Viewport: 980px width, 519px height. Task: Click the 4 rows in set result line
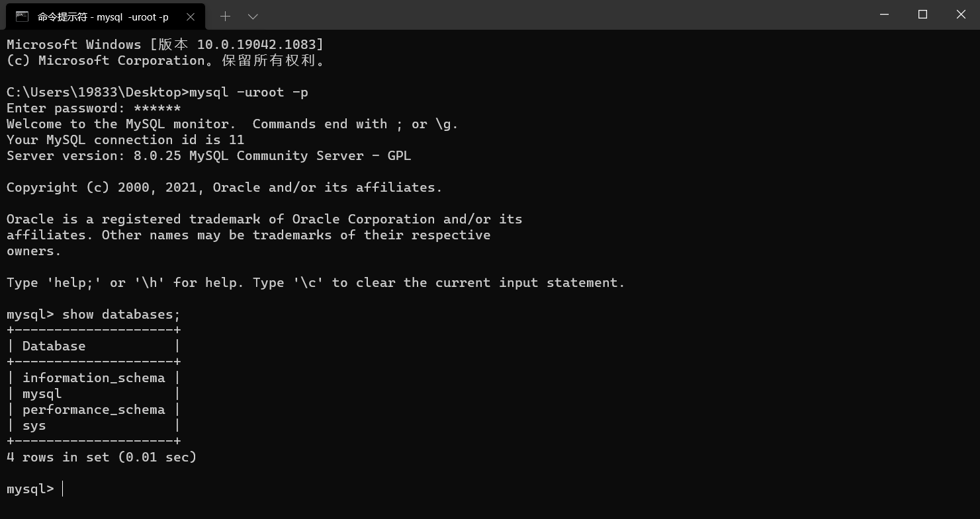point(101,458)
